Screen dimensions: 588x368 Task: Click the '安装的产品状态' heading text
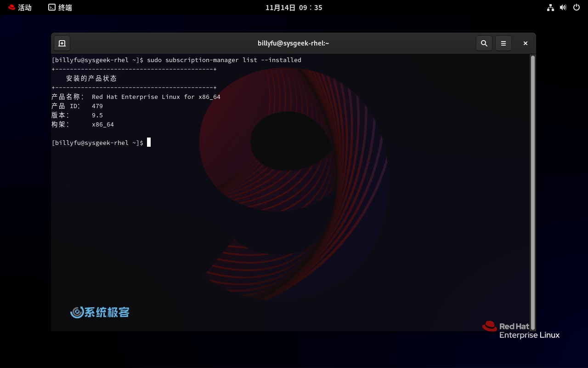[91, 78]
